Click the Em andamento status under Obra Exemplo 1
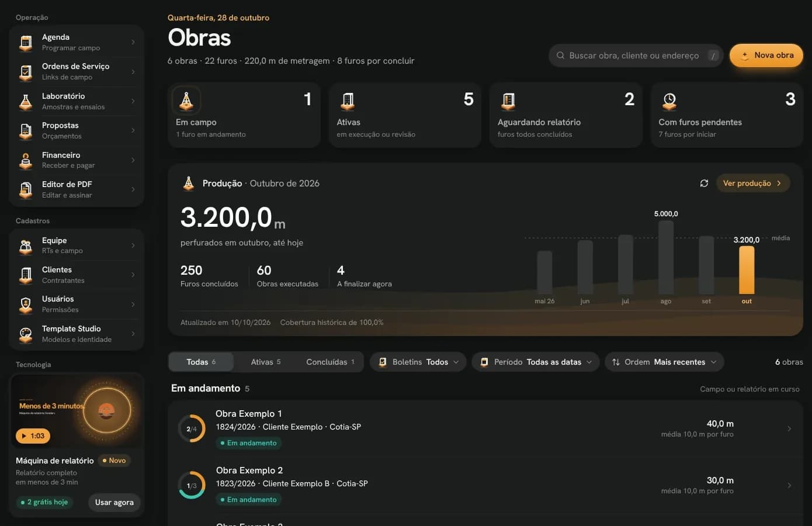This screenshot has width=812, height=526. click(249, 443)
